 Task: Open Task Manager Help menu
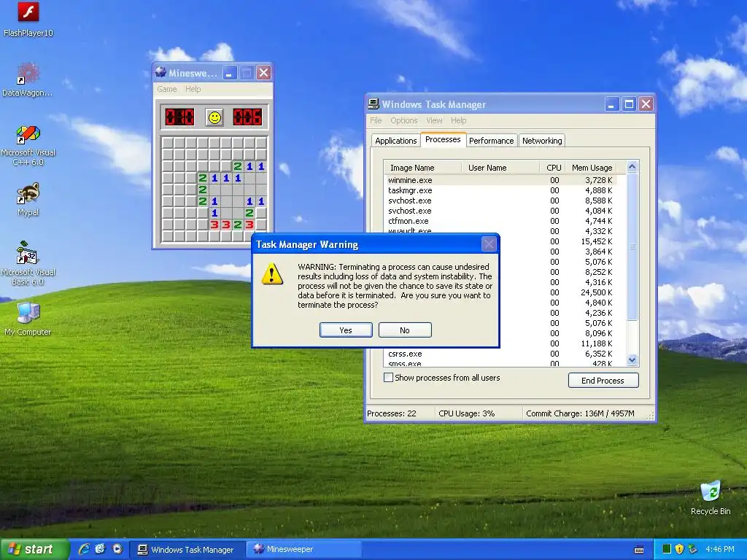(458, 120)
